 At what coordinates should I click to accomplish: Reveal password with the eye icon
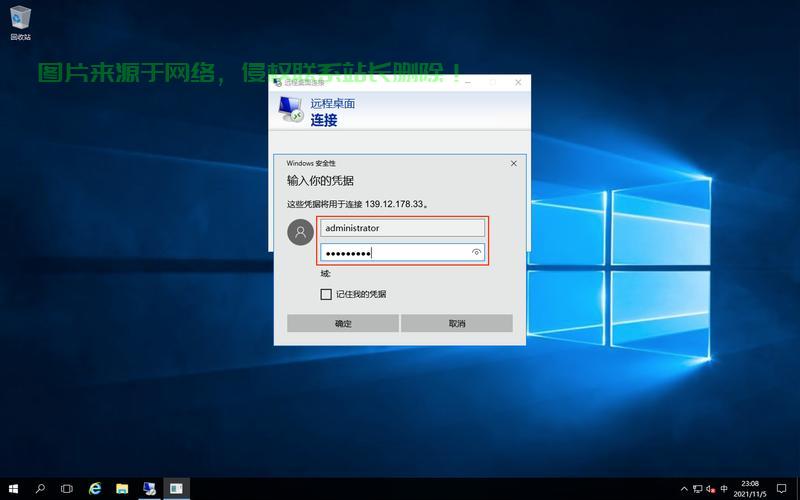[477, 253]
